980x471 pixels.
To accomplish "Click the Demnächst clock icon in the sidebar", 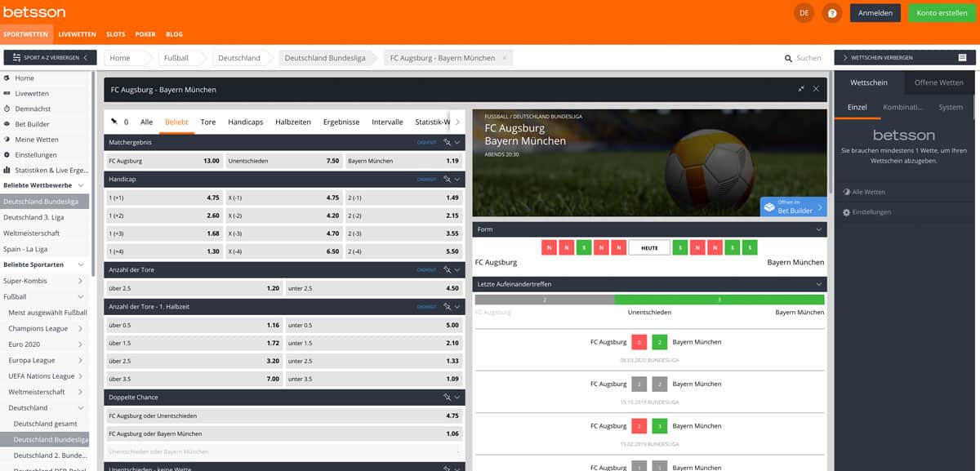I will (x=7, y=109).
